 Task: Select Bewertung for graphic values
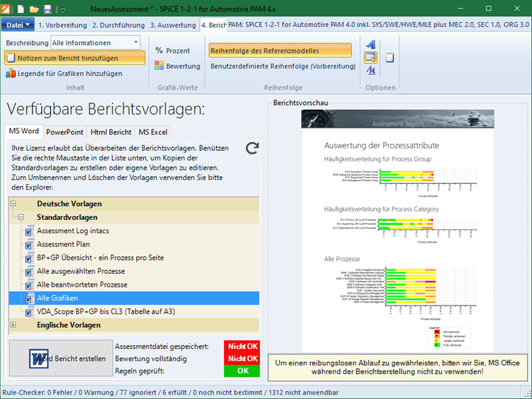point(178,66)
